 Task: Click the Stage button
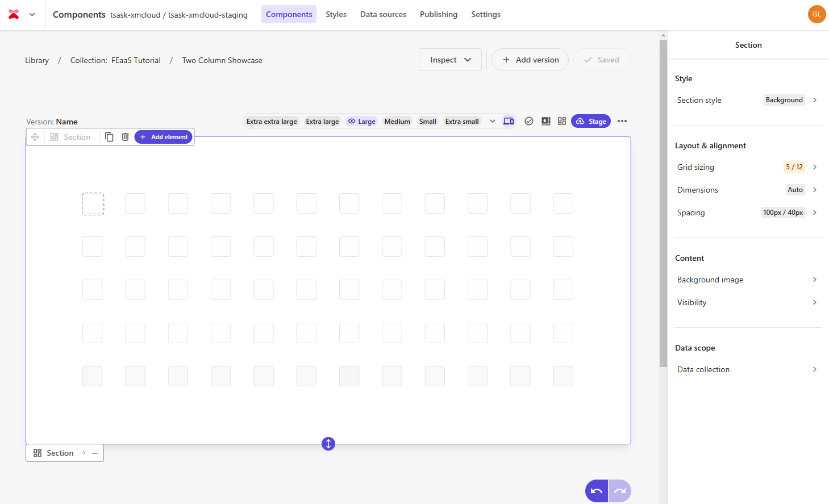click(x=591, y=121)
